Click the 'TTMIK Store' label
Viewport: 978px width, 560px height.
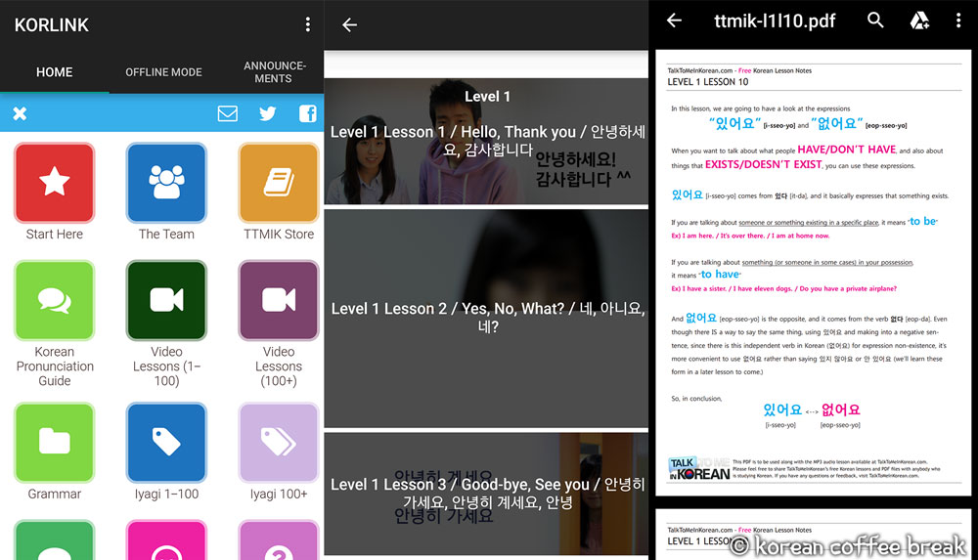point(279,235)
